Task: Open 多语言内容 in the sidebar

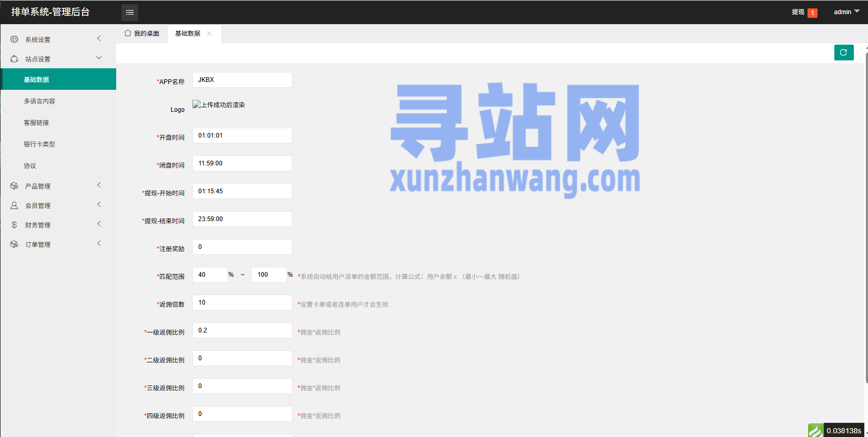Action: (39, 101)
